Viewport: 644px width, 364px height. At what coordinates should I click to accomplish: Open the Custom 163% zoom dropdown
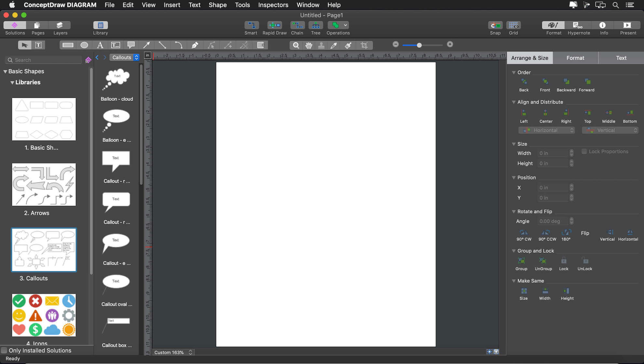pyautogui.click(x=173, y=352)
